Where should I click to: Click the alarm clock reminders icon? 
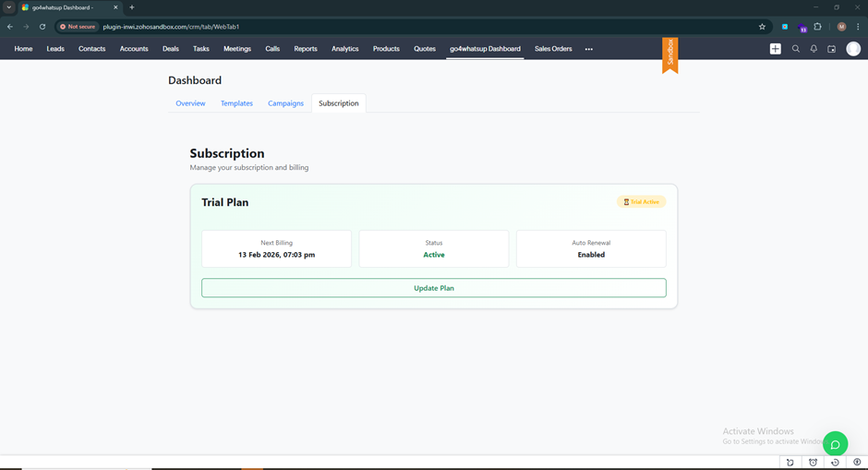pos(813,463)
